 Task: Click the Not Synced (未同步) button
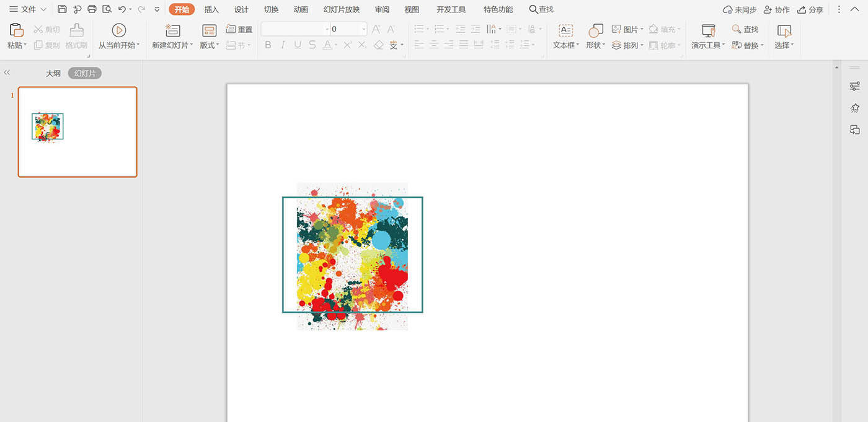coord(740,9)
